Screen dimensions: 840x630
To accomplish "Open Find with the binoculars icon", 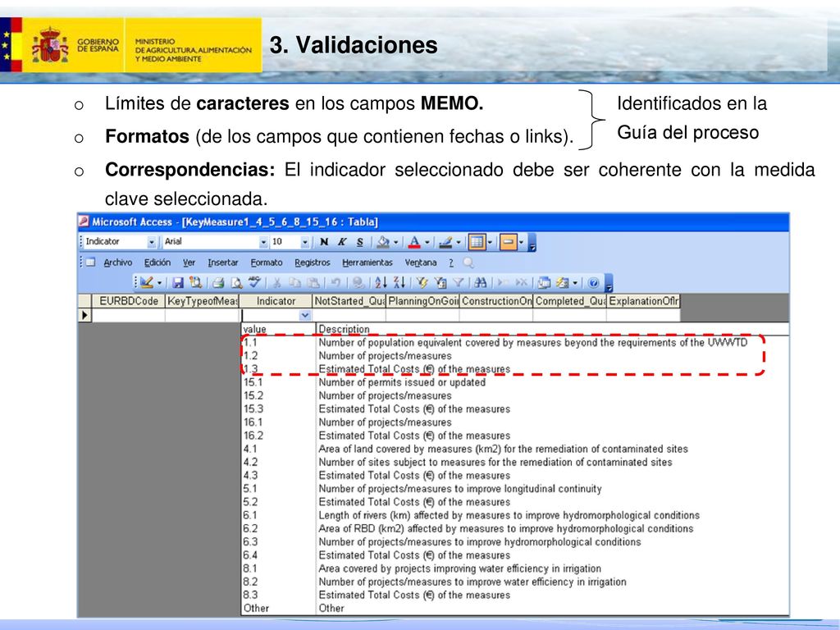I will [481, 282].
